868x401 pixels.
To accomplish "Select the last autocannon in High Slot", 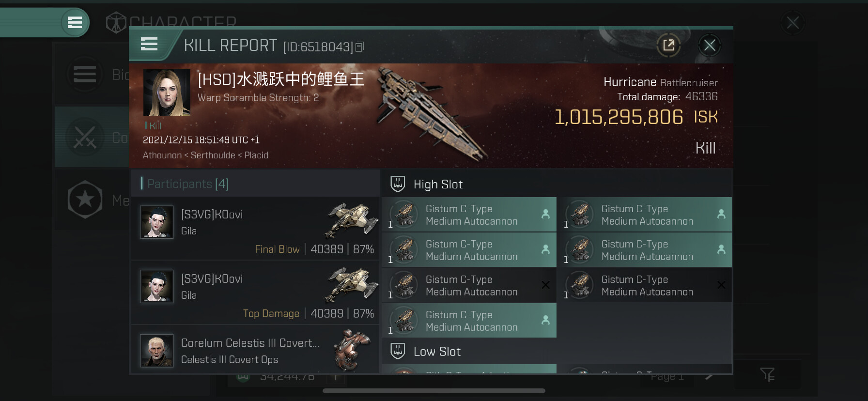I will pyautogui.click(x=469, y=321).
